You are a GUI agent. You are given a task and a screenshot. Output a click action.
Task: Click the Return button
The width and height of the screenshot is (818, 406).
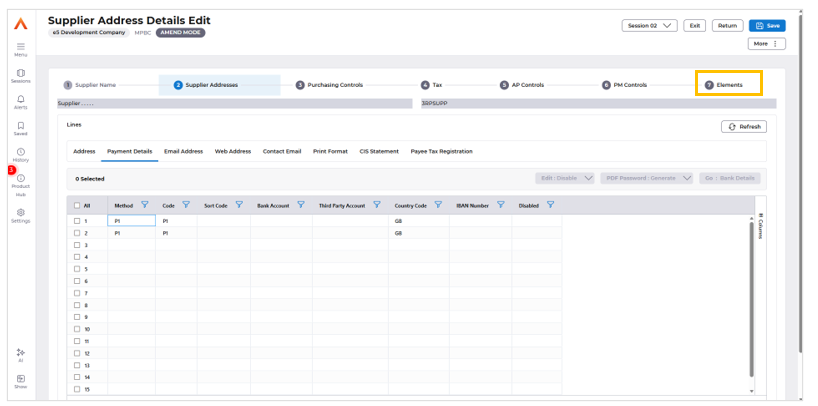click(x=727, y=26)
